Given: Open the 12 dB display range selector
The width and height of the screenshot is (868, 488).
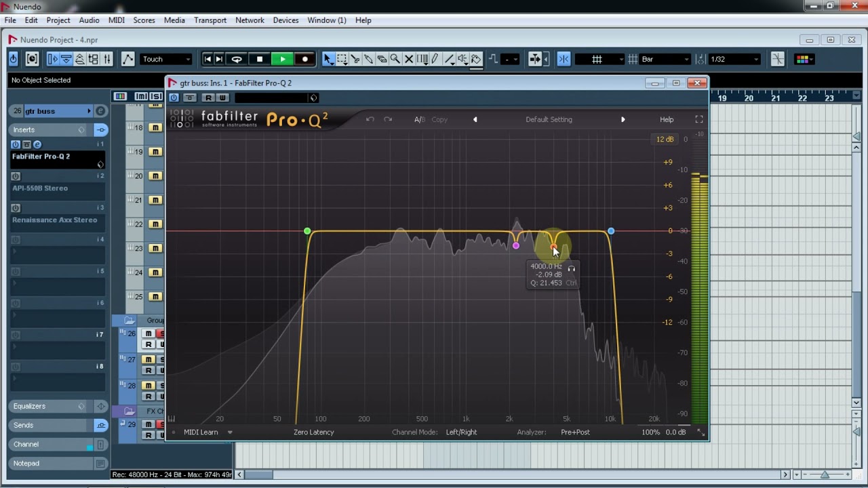Looking at the screenshot, I should point(665,139).
